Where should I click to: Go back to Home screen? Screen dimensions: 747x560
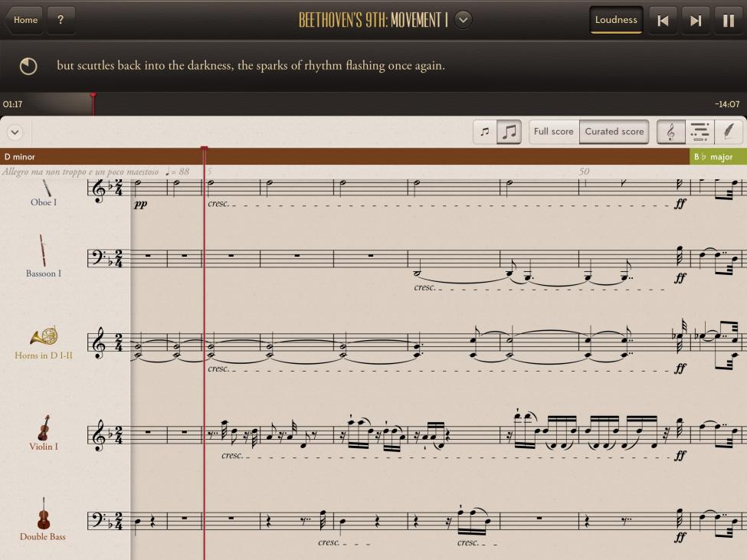[x=24, y=20]
